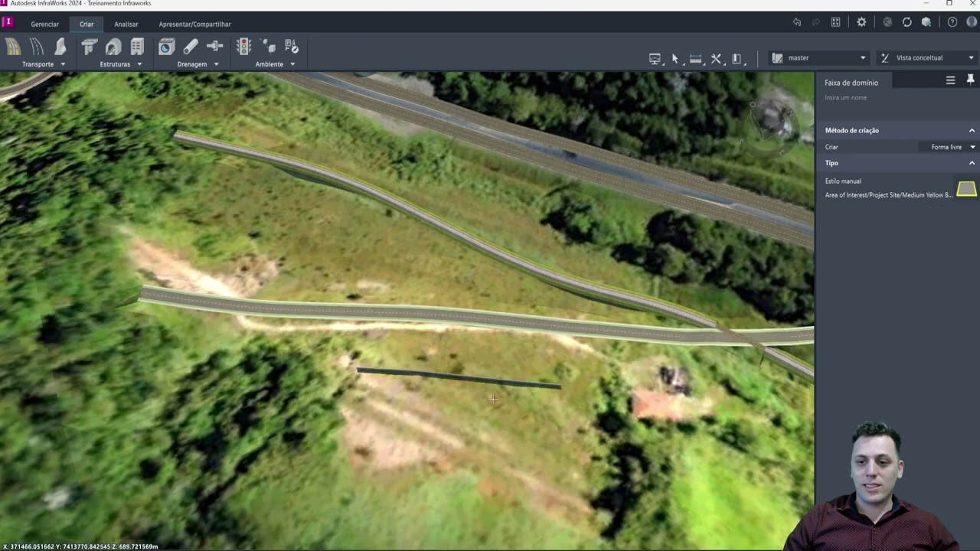The height and width of the screenshot is (551, 980).
Task: Select the planning road tool icon
Action: pyautogui.click(x=37, y=47)
